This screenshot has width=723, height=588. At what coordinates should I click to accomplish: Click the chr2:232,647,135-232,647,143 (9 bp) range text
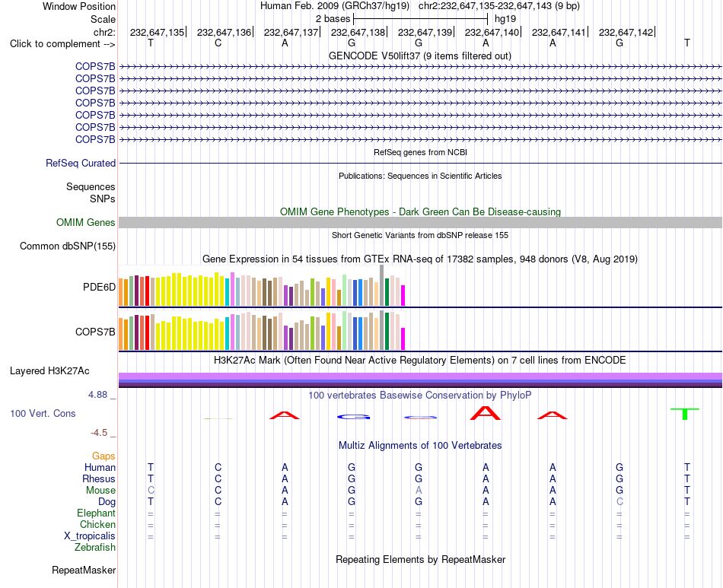click(499, 6)
